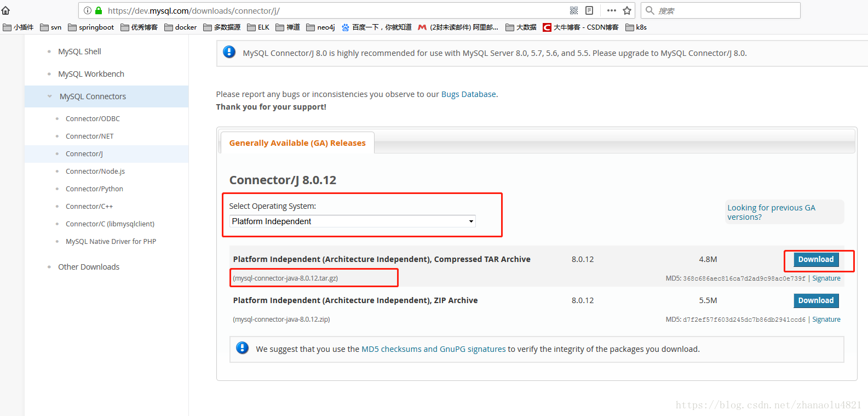Open MySQL Native Driver for PHP
The height and width of the screenshot is (416, 868).
pos(111,242)
